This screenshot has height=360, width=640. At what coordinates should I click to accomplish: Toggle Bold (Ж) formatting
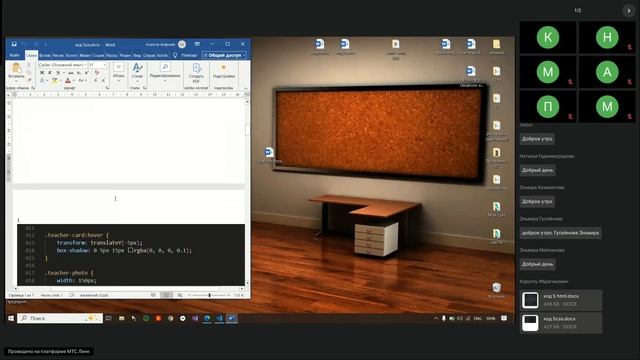[x=42, y=73]
